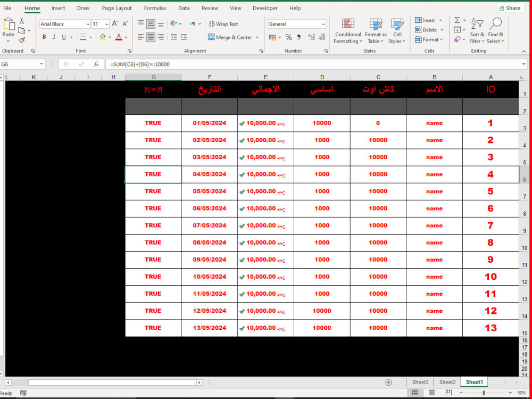Toggle Center horizontal alignment

[151, 37]
